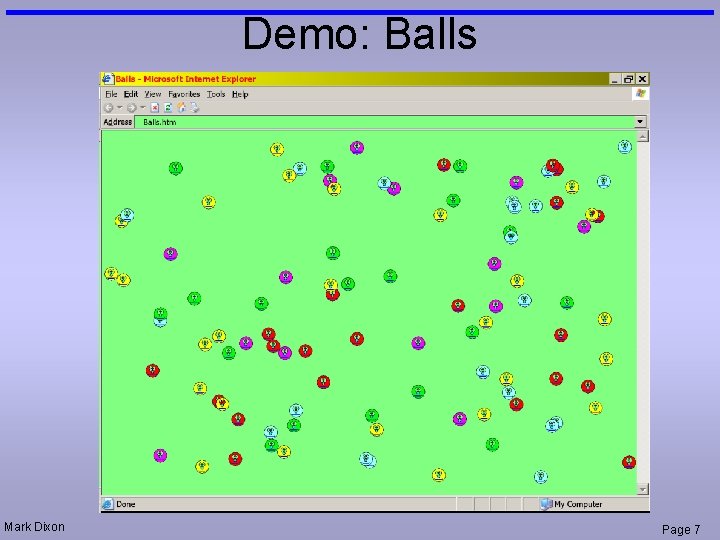Open the Favorites menu
The image size is (720, 540).
tap(184, 94)
